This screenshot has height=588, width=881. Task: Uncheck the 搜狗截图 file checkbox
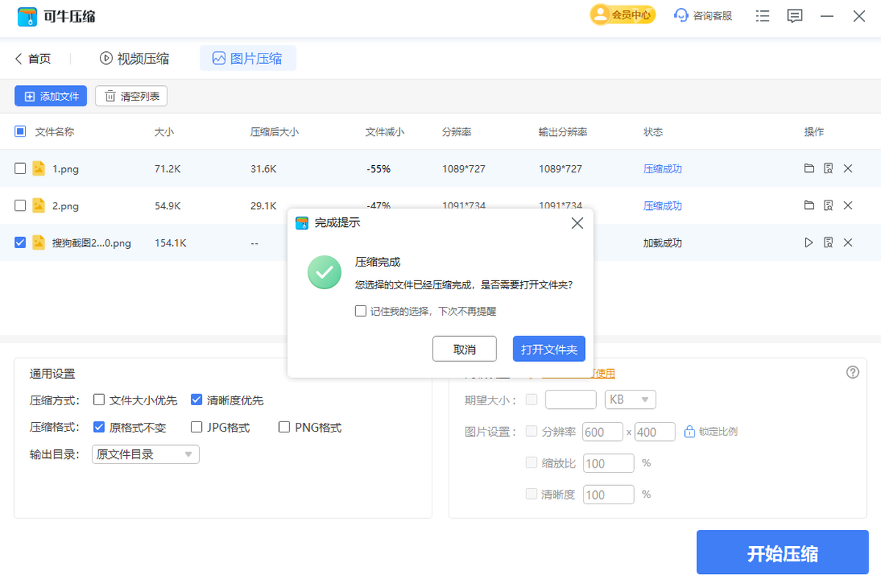[x=21, y=242]
